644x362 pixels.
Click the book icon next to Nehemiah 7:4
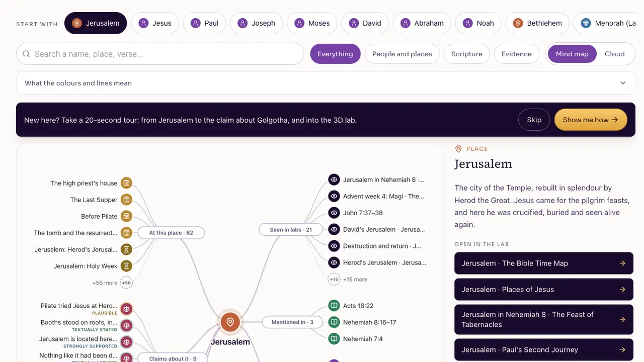pyautogui.click(x=334, y=339)
